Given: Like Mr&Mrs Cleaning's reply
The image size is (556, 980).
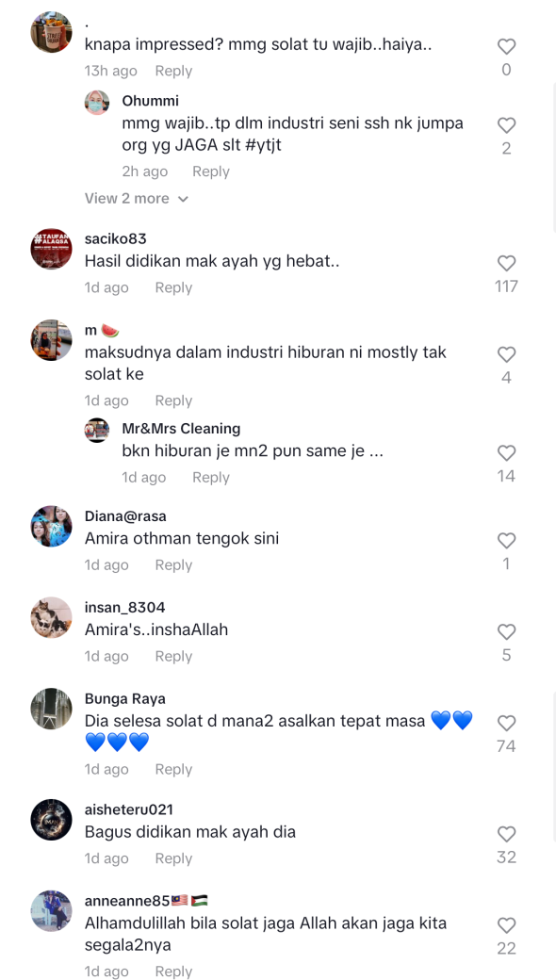Looking at the screenshot, I should 506,453.
